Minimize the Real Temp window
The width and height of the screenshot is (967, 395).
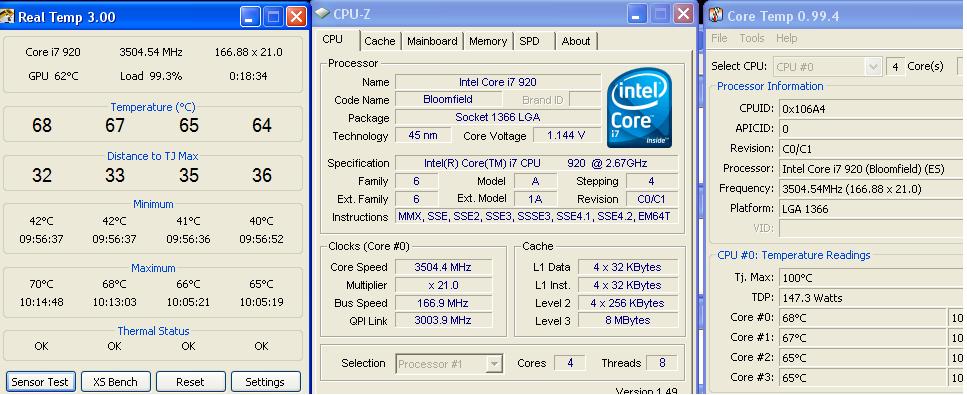coord(250,16)
